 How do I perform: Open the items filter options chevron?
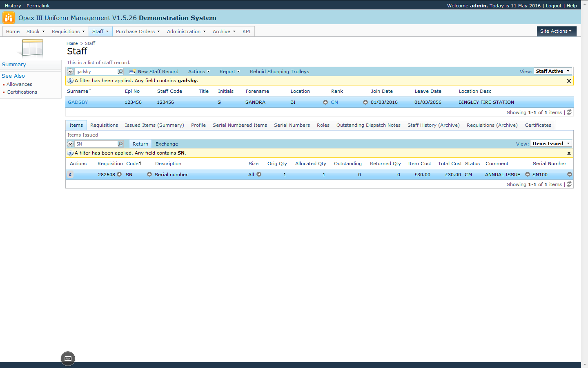pos(70,144)
